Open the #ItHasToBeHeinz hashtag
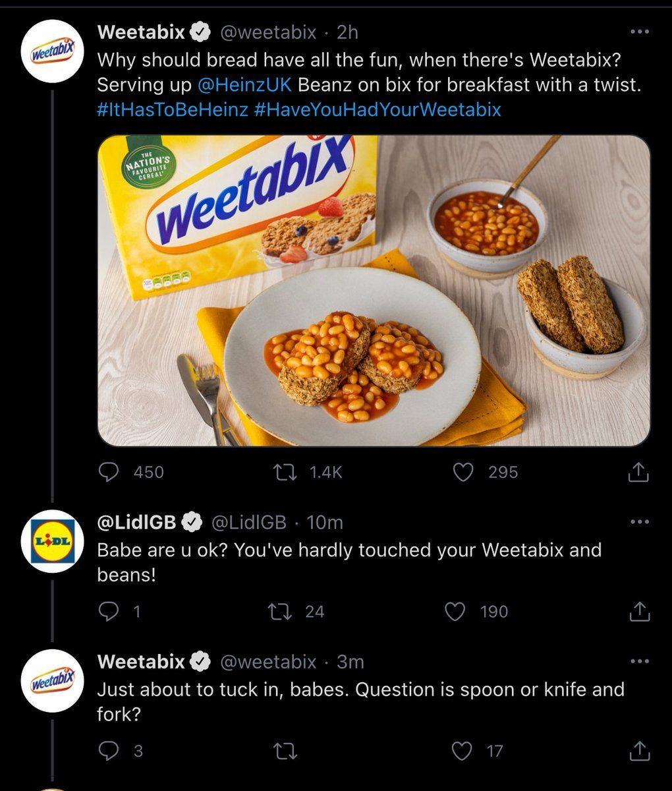 coord(173,109)
